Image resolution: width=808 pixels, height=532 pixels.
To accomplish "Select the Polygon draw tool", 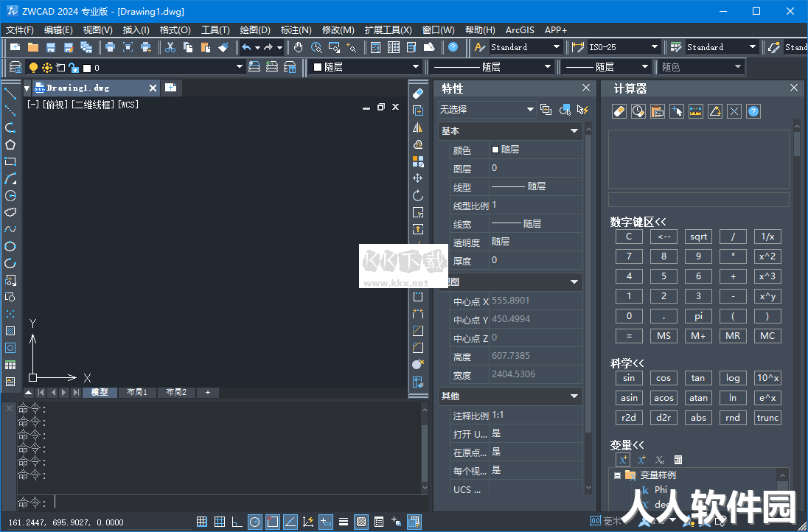I will click(10, 144).
